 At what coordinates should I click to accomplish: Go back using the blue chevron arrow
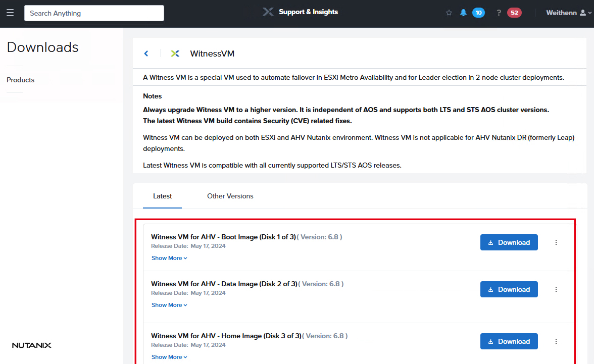point(146,54)
